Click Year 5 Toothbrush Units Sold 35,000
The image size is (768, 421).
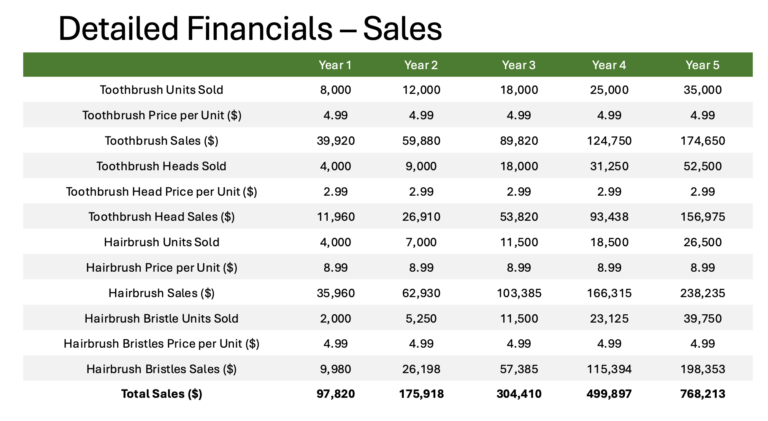coord(702,90)
